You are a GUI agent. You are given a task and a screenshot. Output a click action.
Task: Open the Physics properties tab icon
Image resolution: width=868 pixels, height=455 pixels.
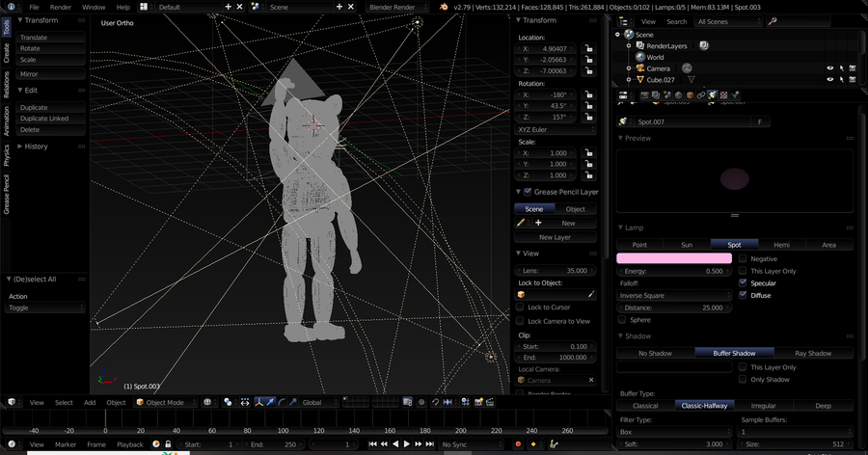[735, 95]
